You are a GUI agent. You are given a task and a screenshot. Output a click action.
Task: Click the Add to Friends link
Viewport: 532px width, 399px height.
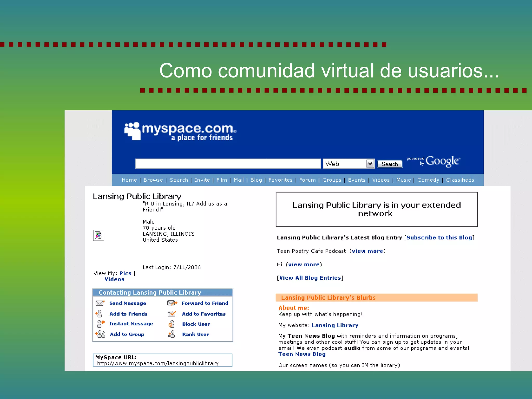point(128,314)
